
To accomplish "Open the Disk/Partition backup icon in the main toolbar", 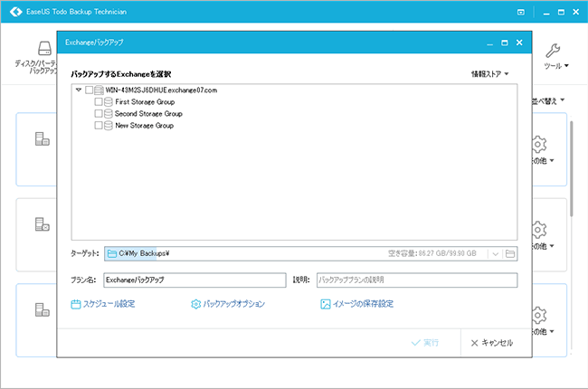I will click(44, 48).
